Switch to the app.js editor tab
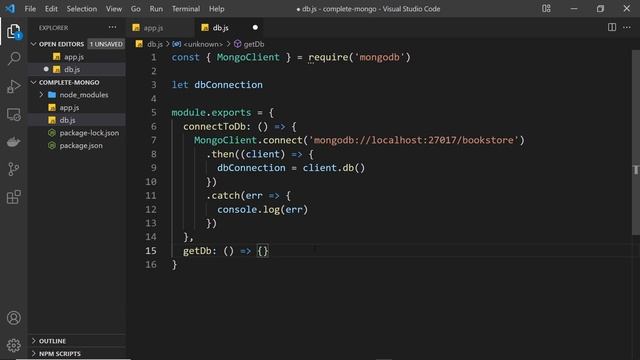The height and width of the screenshot is (360, 640). tap(161, 27)
